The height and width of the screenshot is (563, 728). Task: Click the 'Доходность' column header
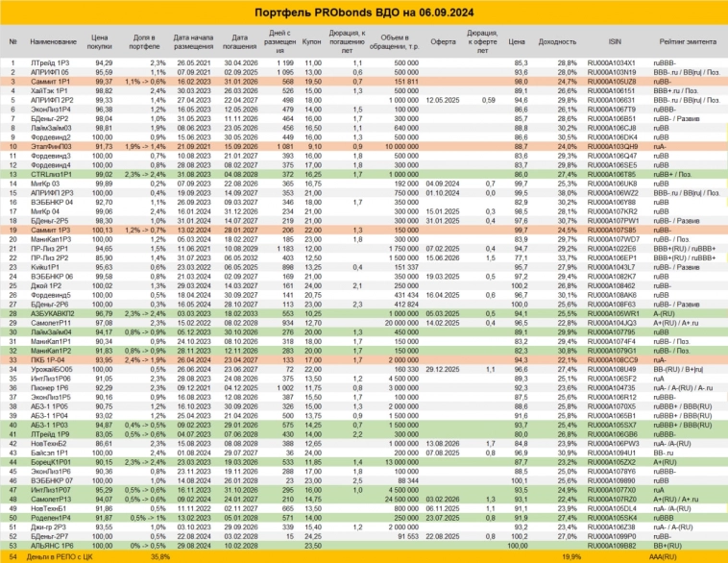(557, 42)
